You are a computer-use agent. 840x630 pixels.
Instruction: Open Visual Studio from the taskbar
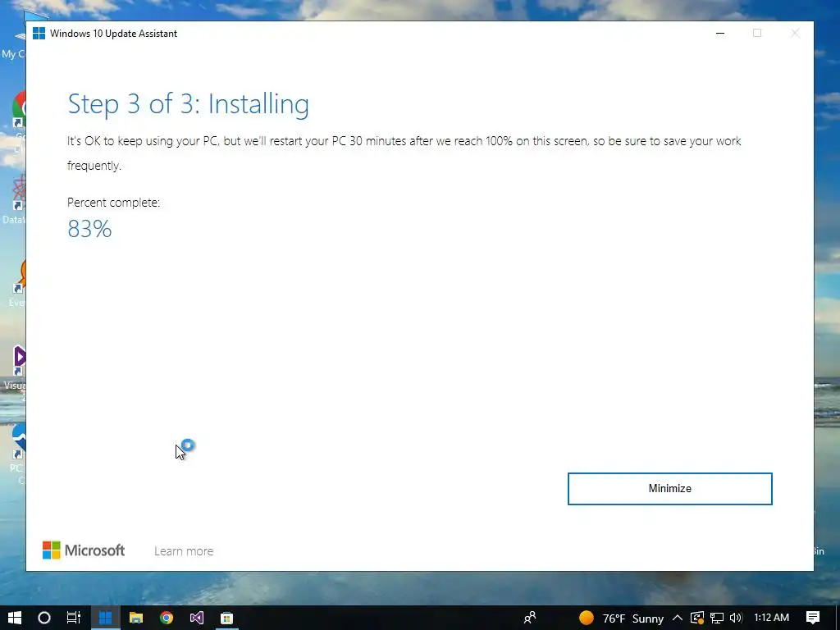(197, 618)
